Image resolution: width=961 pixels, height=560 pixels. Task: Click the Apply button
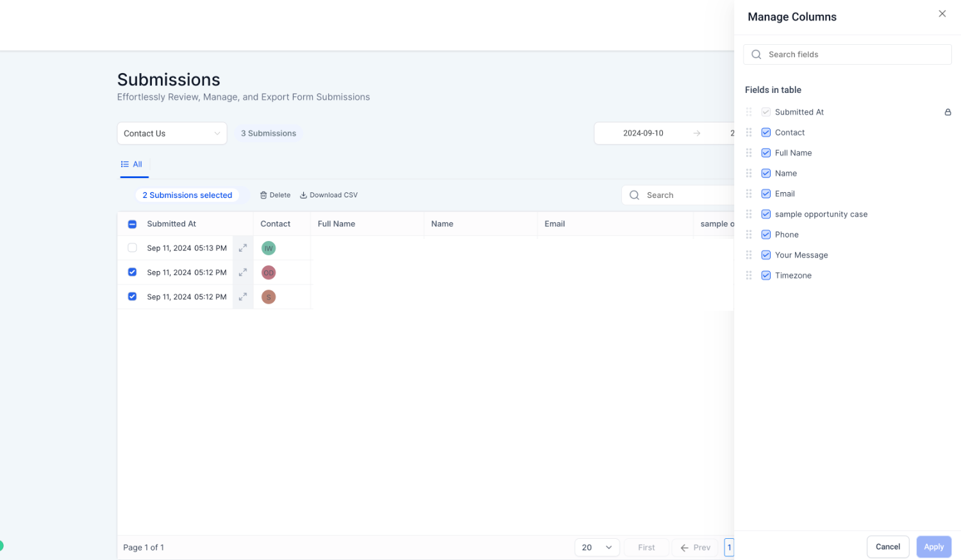pyautogui.click(x=933, y=547)
